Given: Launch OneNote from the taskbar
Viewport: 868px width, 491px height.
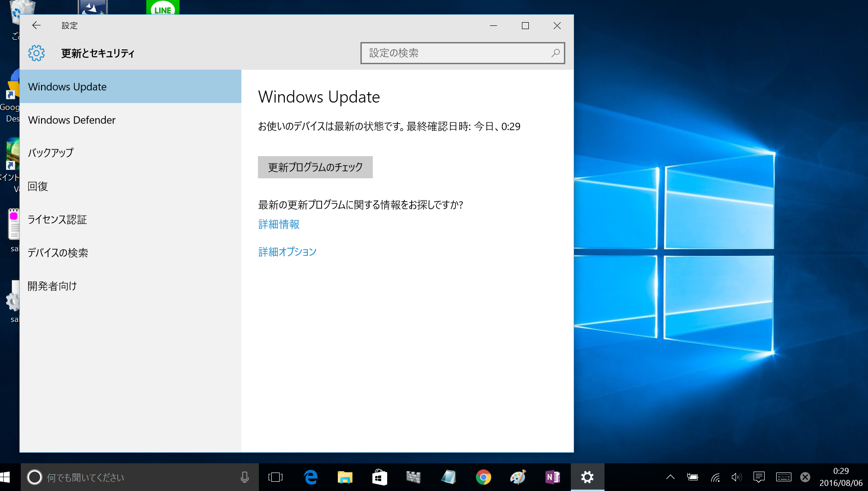Looking at the screenshot, I should (553, 477).
